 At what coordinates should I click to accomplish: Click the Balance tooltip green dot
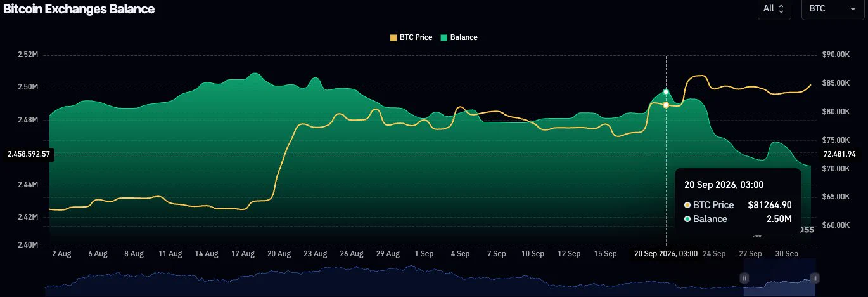[x=687, y=219]
